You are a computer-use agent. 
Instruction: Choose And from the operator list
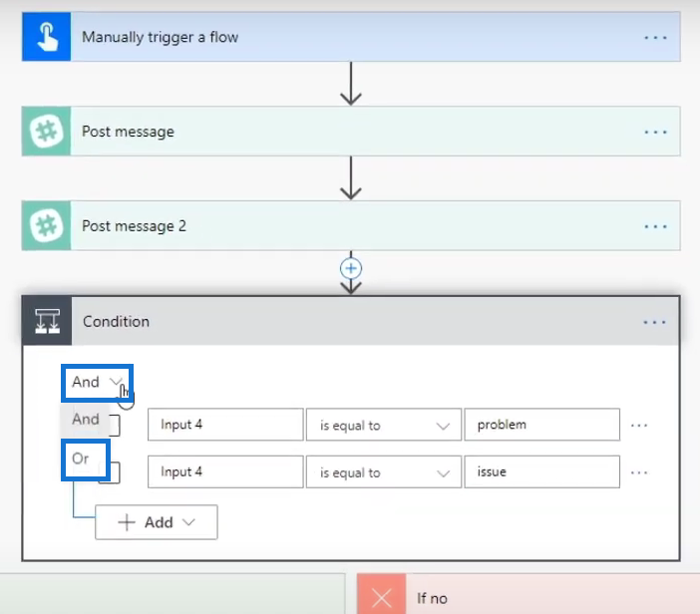point(86,419)
